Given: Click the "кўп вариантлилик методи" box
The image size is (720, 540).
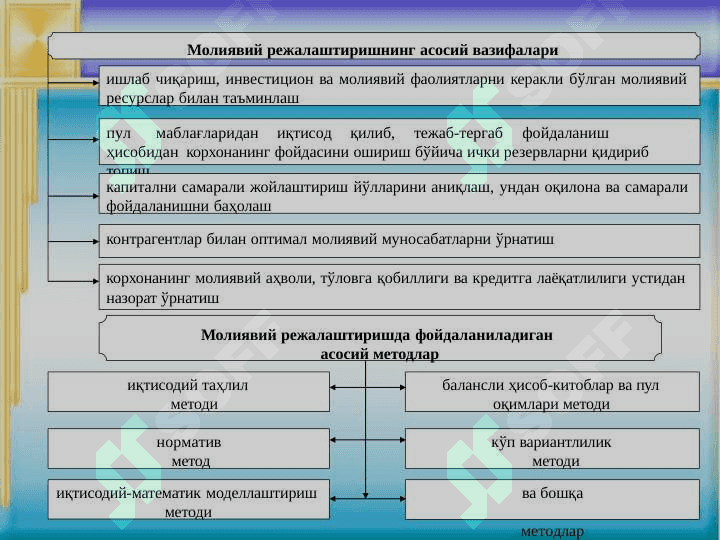Looking at the screenshot, I should point(552,449).
